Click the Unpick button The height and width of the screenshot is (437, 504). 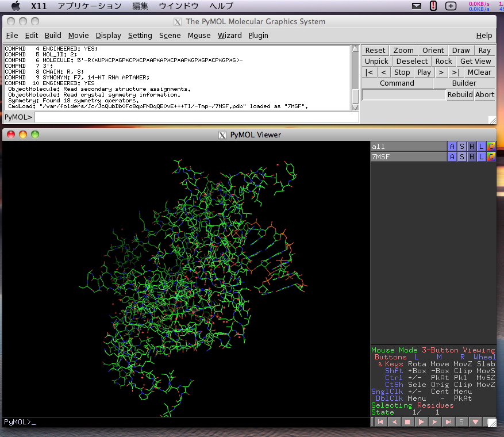[376, 62]
